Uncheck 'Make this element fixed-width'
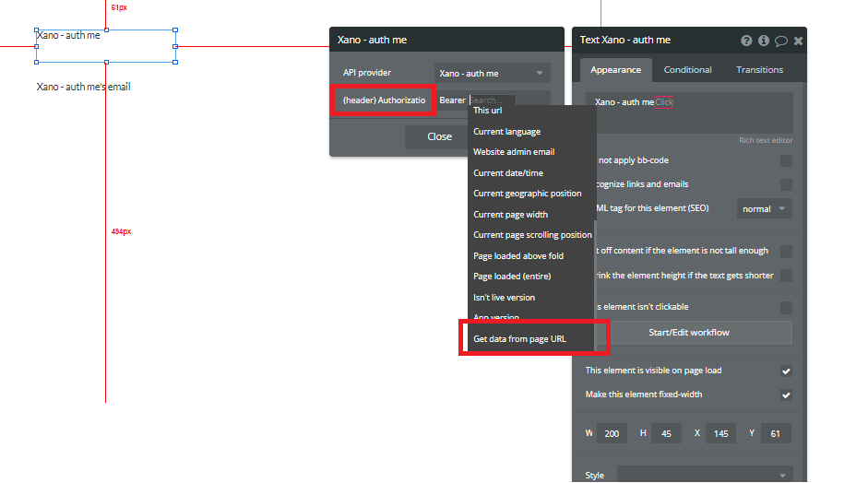 (x=786, y=395)
